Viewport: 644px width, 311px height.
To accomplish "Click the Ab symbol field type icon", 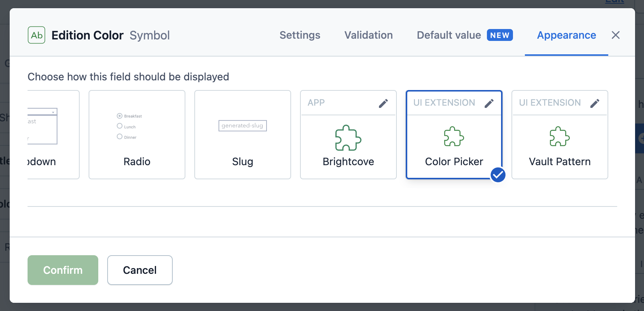I will pos(36,35).
